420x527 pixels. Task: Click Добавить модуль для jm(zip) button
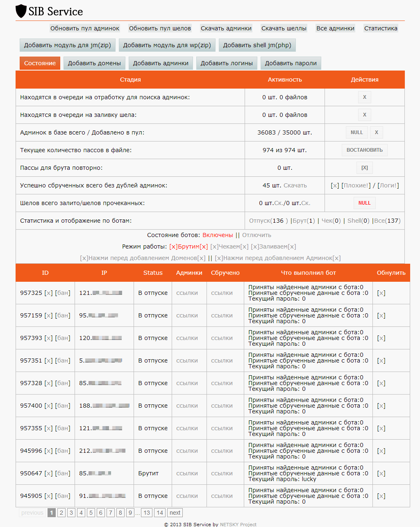coord(68,45)
